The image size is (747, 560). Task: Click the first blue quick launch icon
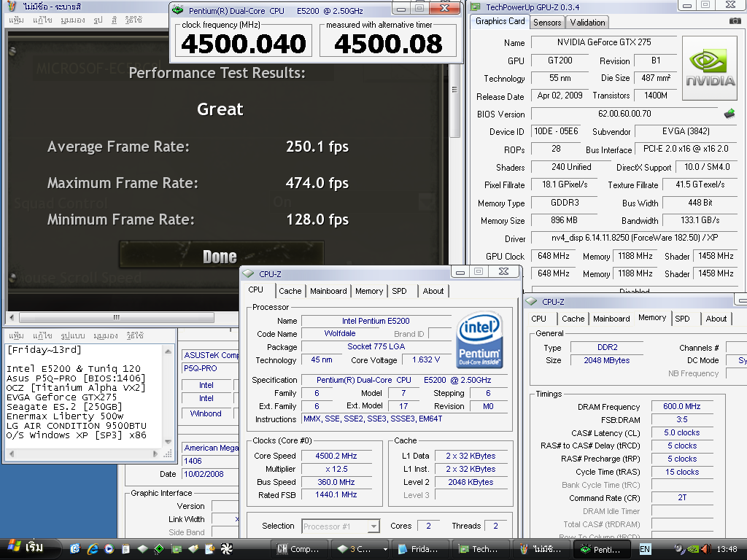tap(75, 549)
